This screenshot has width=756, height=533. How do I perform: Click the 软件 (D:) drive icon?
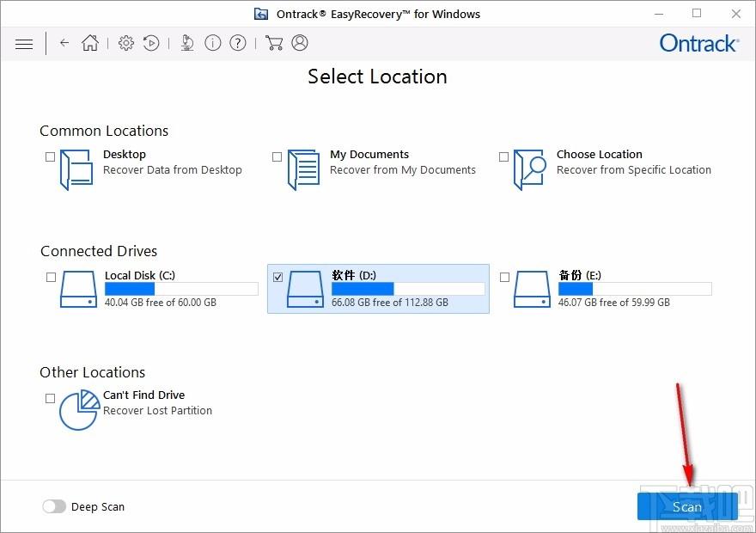click(x=305, y=289)
